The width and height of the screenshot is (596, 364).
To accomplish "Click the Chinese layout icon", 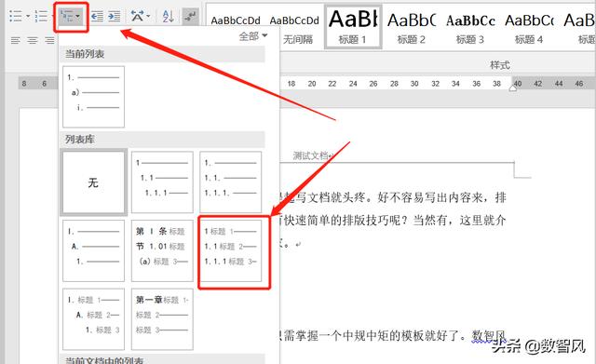I will pos(137,16).
